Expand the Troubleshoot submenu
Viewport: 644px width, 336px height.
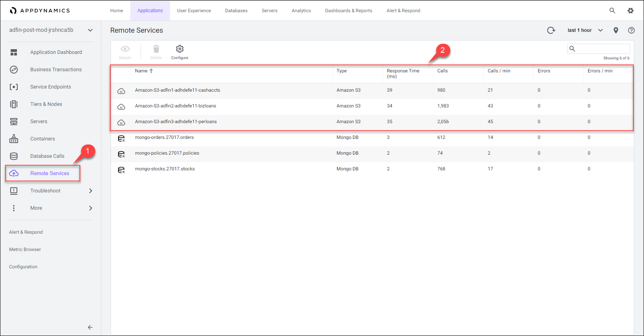click(x=91, y=191)
